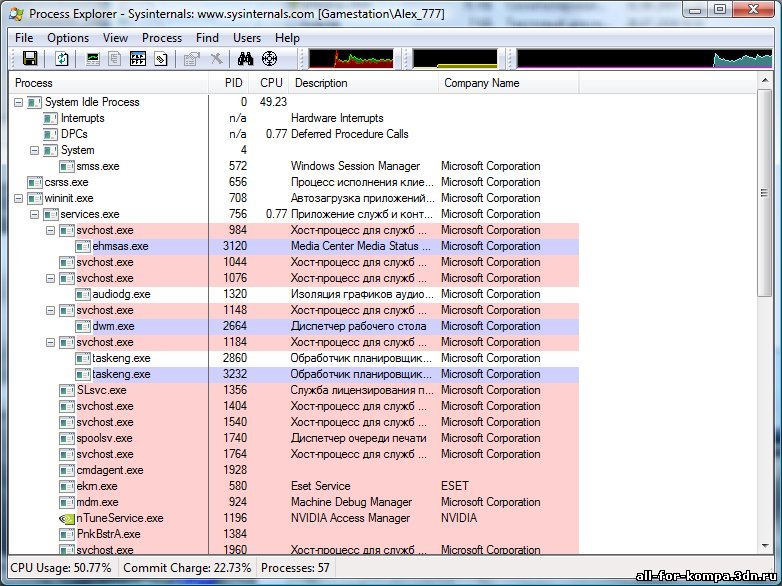Show lower pane toolbar icon
The height and width of the screenshot is (586, 782).
(138, 59)
